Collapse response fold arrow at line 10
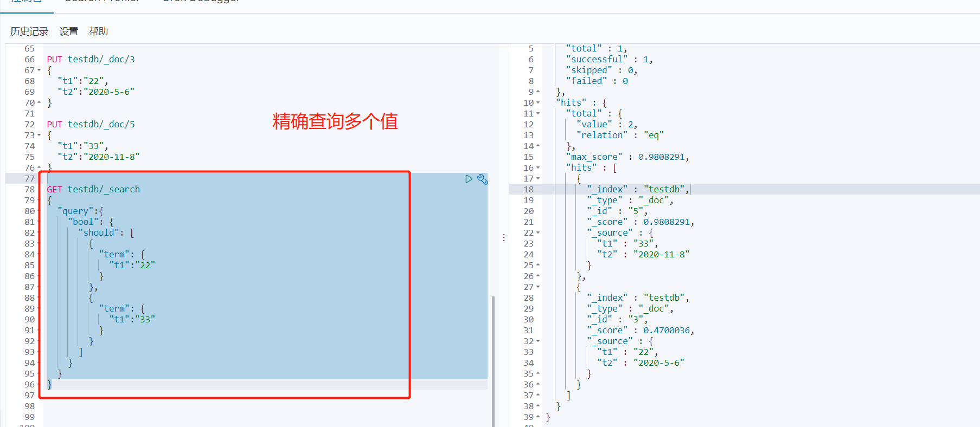980x427 pixels. point(538,103)
